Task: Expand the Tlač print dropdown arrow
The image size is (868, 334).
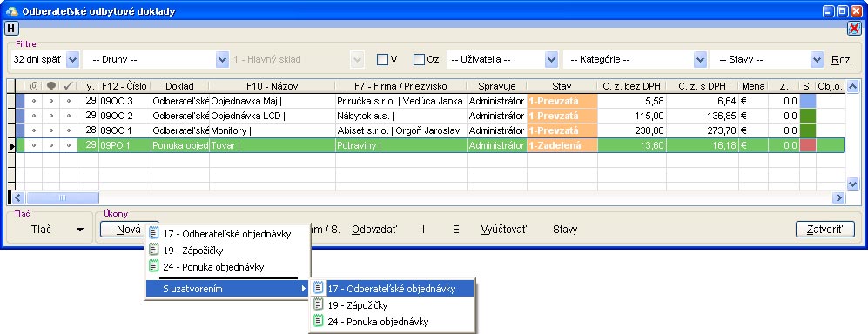Action: 80,230
